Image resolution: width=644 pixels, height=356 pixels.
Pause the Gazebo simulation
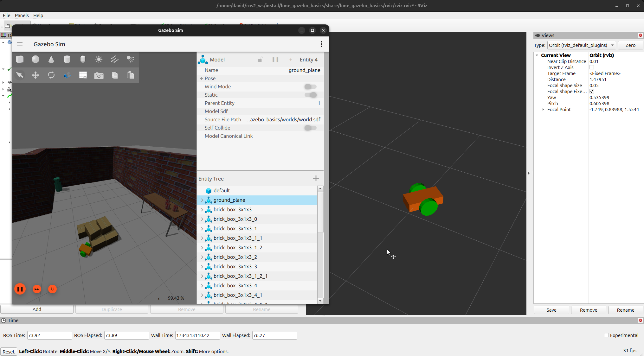click(x=20, y=289)
